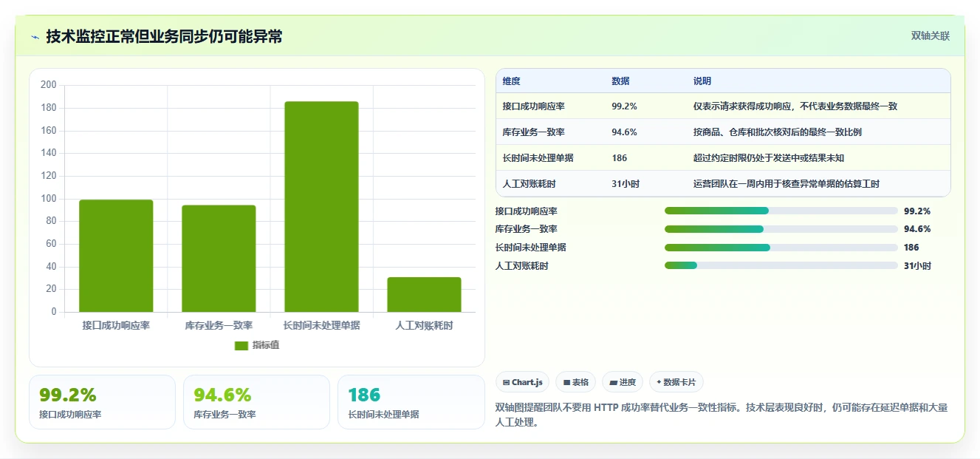Click the 进度 tag chip
Screen dimensions: 980x459
(623, 382)
